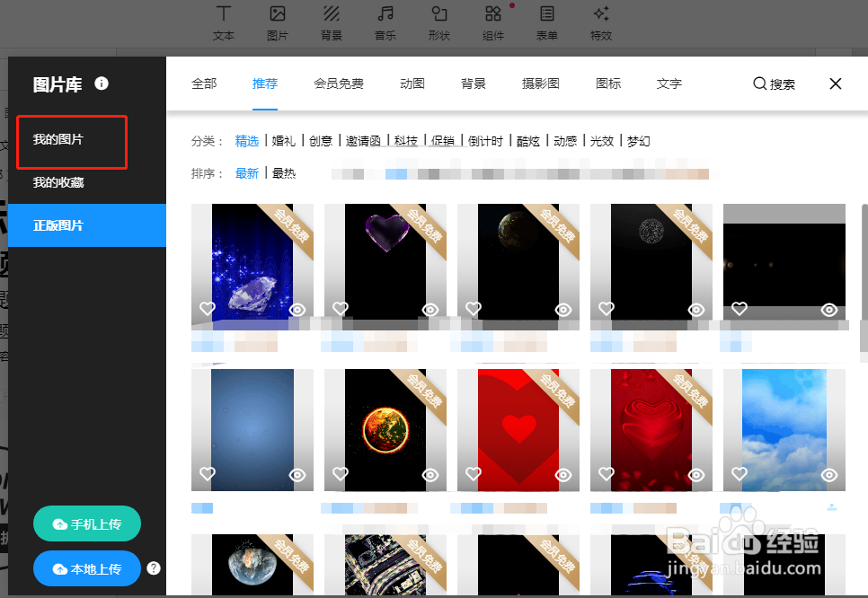Screen dimensions: 868x598
Task: Favorite the dark lights landscape image
Action: (x=740, y=308)
